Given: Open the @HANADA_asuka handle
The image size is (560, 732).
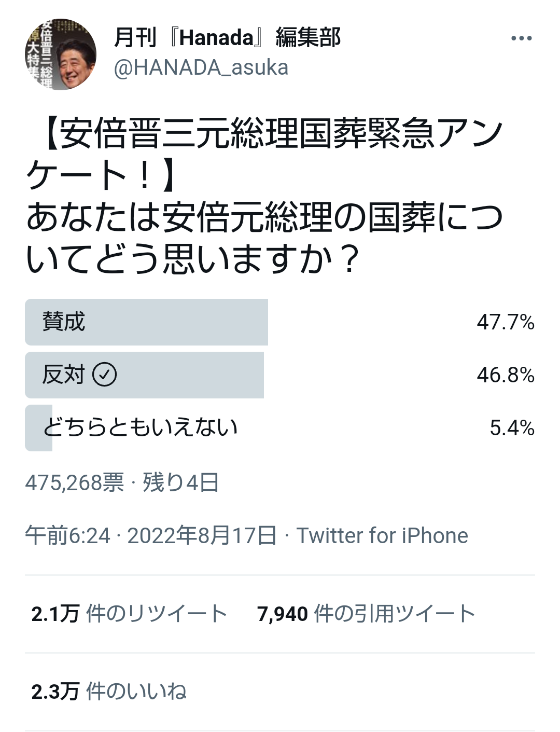Looking at the screenshot, I should pos(201,68).
